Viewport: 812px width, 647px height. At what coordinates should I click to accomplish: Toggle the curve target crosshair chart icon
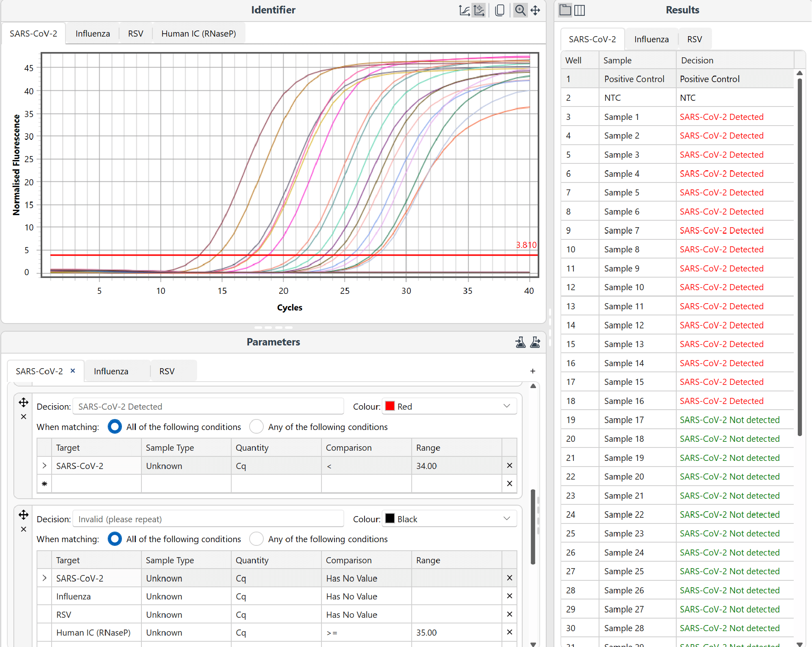[x=479, y=10]
